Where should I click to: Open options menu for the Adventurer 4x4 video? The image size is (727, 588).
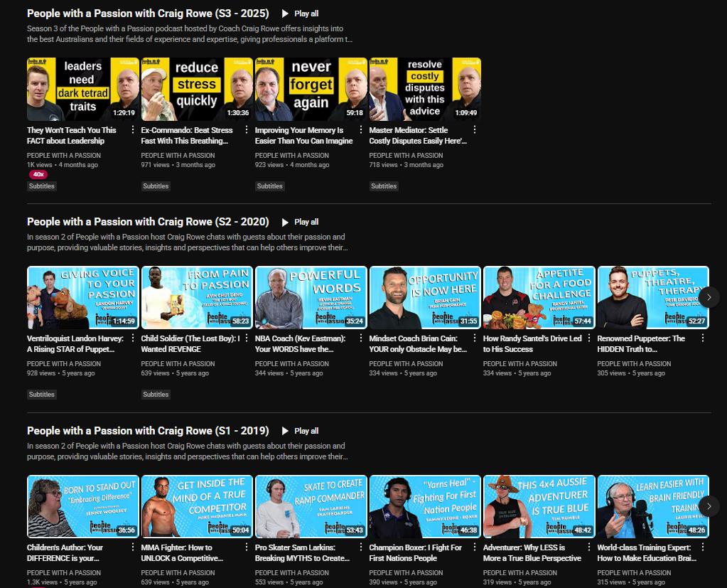coord(588,547)
